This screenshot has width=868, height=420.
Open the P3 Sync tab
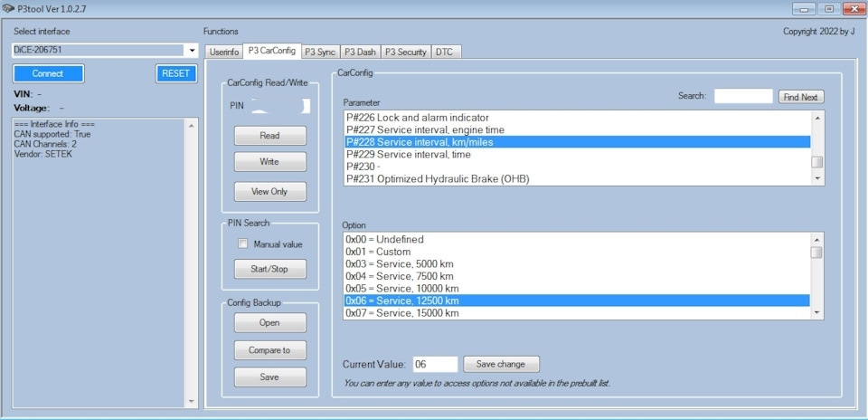(320, 52)
